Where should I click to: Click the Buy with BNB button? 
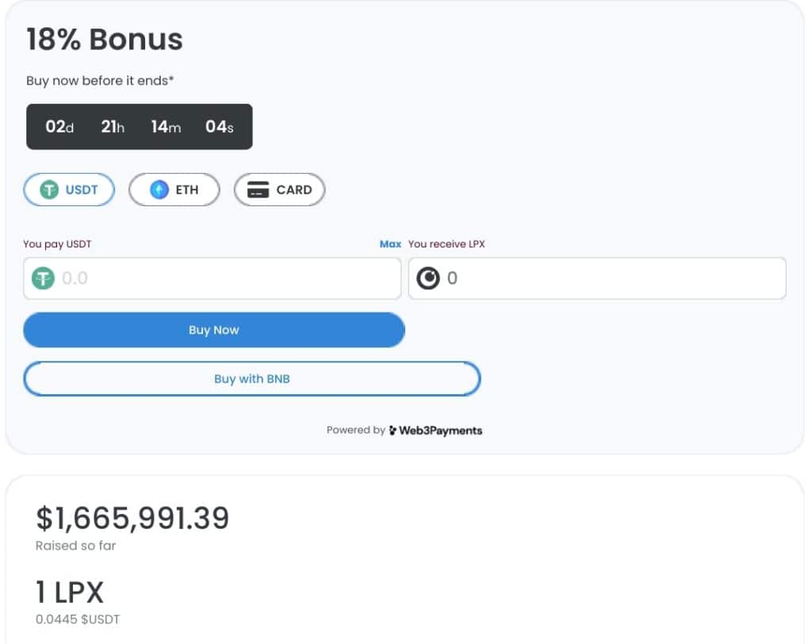tap(252, 379)
